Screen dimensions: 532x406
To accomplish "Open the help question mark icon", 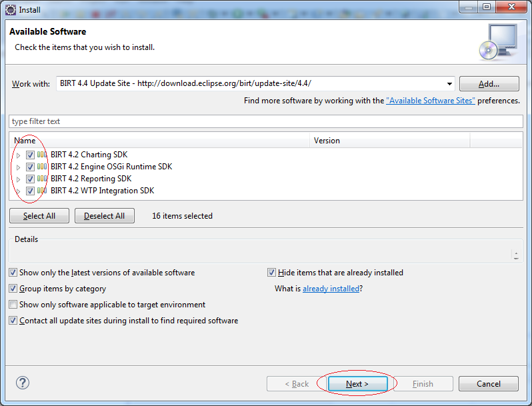I will [x=23, y=383].
